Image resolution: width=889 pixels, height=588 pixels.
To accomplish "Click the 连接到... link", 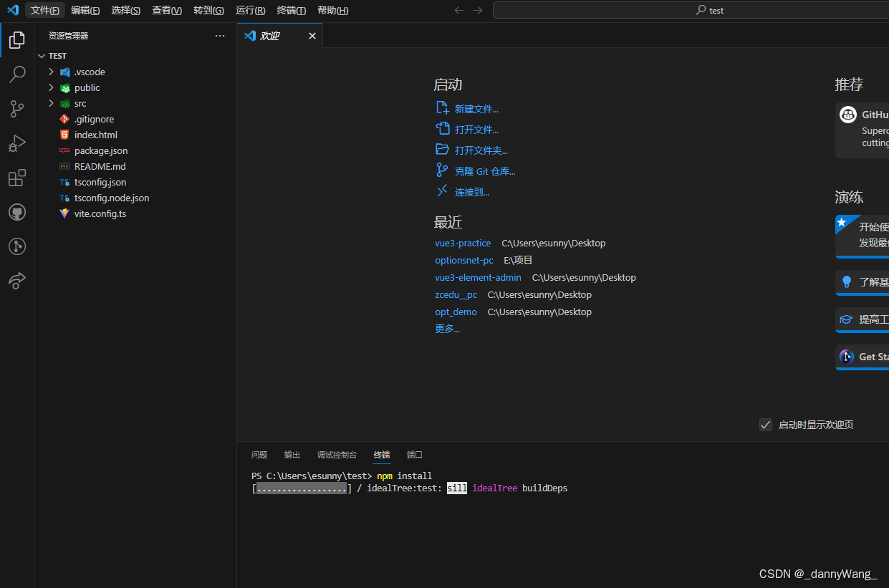I will [472, 192].
